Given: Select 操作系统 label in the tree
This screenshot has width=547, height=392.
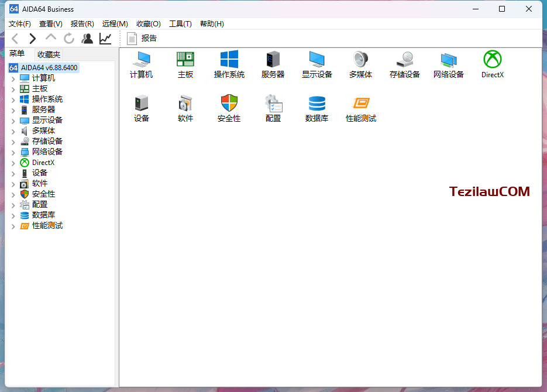Looking at the screenshot, I should pos(47,99).
